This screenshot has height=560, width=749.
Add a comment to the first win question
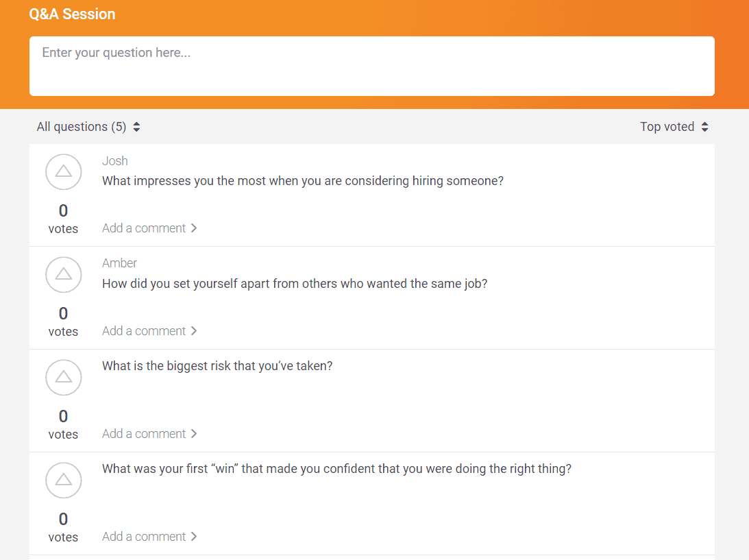point(144,536)
